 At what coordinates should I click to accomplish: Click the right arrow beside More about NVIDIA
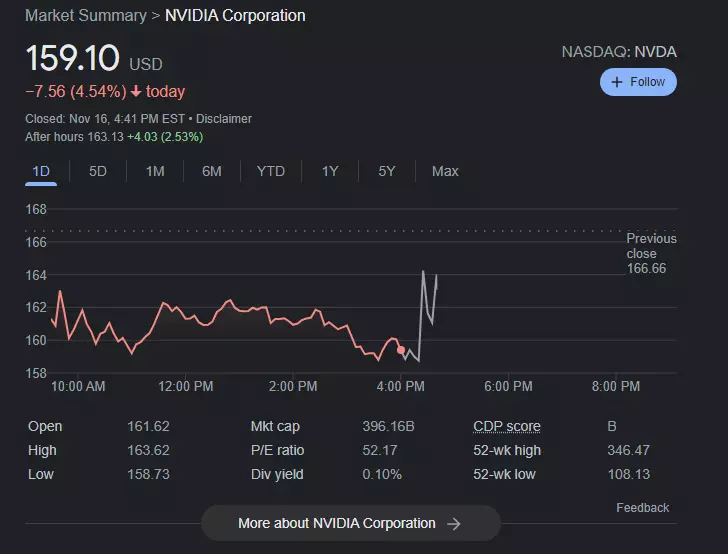point(454,523)
